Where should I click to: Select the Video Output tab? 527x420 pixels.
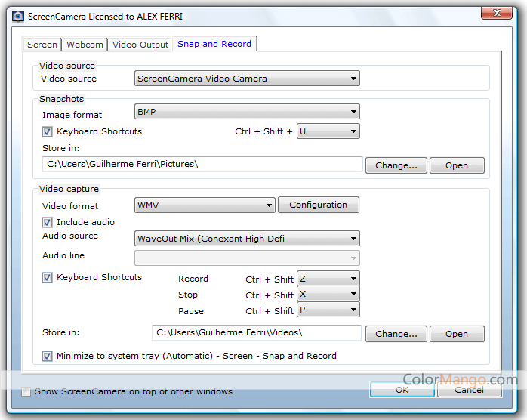click(140, 45)
